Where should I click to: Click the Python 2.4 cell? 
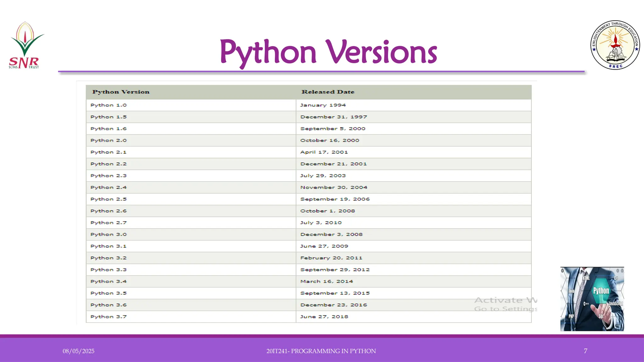191,187
